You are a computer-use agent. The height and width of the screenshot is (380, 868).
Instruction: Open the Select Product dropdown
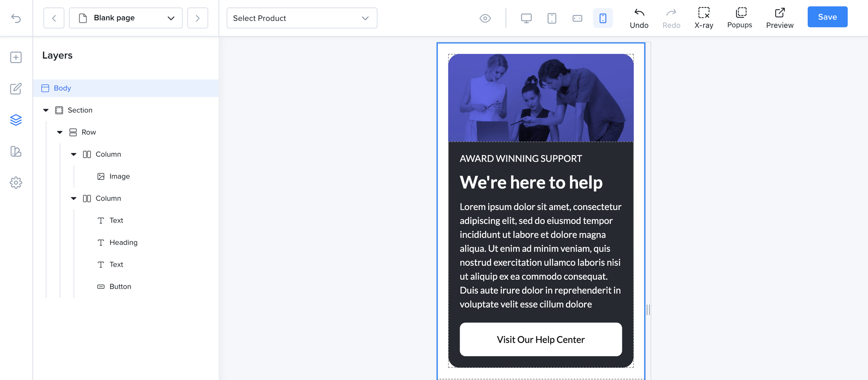pyautogui.click(x=302, y=18)
